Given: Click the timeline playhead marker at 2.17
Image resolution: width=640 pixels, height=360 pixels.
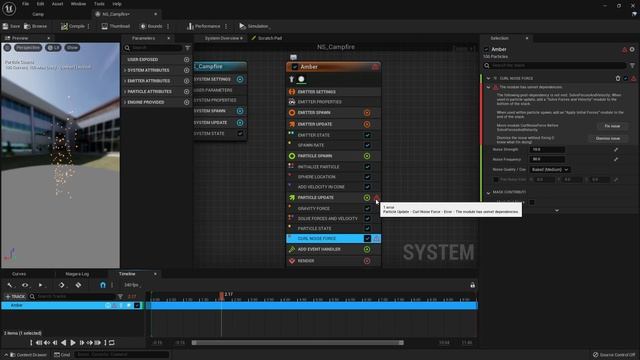Looking at the screenshot, I should 222,296.
